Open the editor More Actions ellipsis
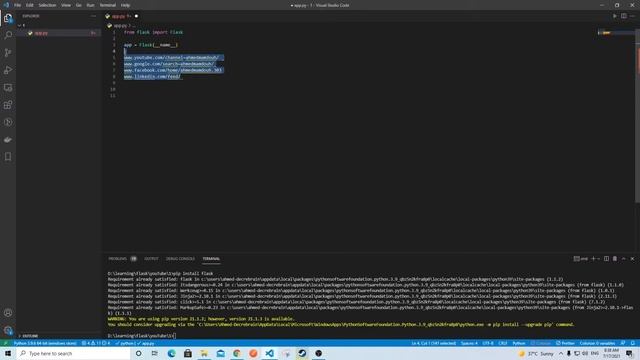640x360 pixels. pos(632,16)
